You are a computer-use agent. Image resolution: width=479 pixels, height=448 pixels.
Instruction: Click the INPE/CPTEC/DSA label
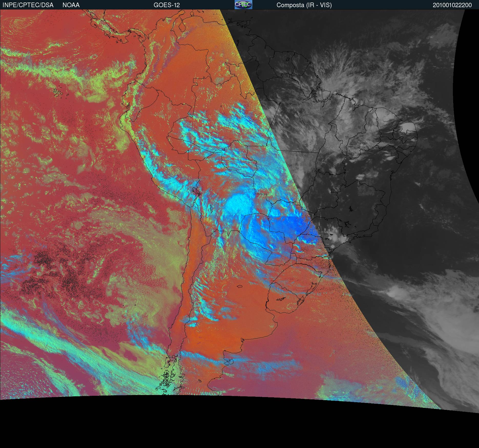[x=28, y=5]
